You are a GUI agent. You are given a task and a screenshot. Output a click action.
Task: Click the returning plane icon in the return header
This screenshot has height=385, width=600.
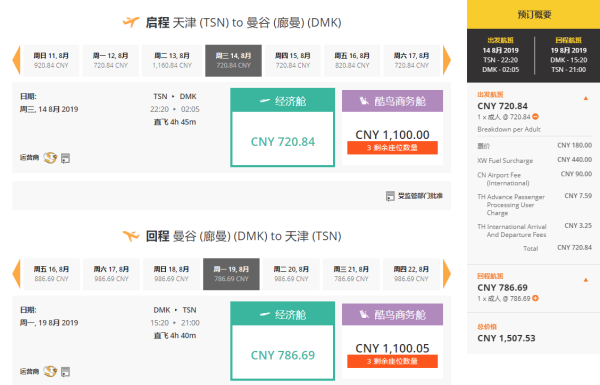point(131,236)
